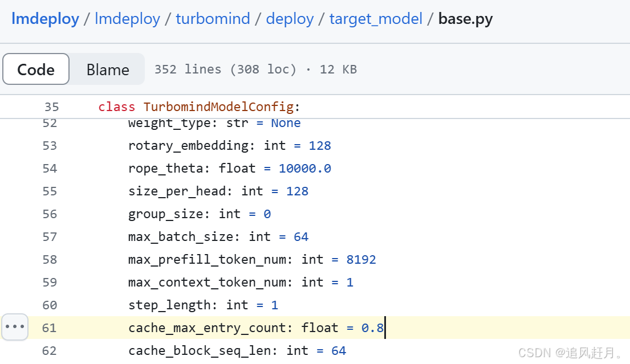Click the 8192 value on line 58
Screen dimensions: 630x364
click(361, 260)
